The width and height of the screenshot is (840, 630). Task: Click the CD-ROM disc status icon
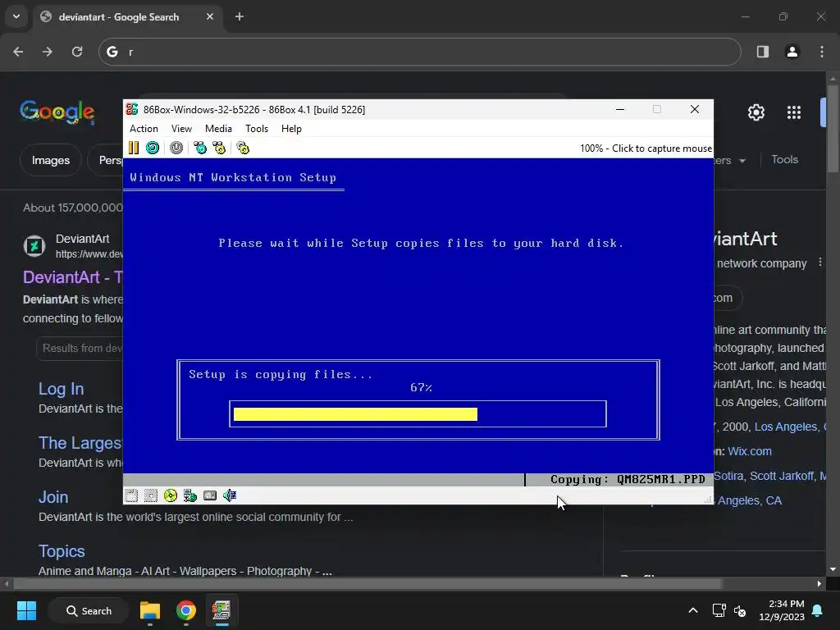tap(171, 495)
